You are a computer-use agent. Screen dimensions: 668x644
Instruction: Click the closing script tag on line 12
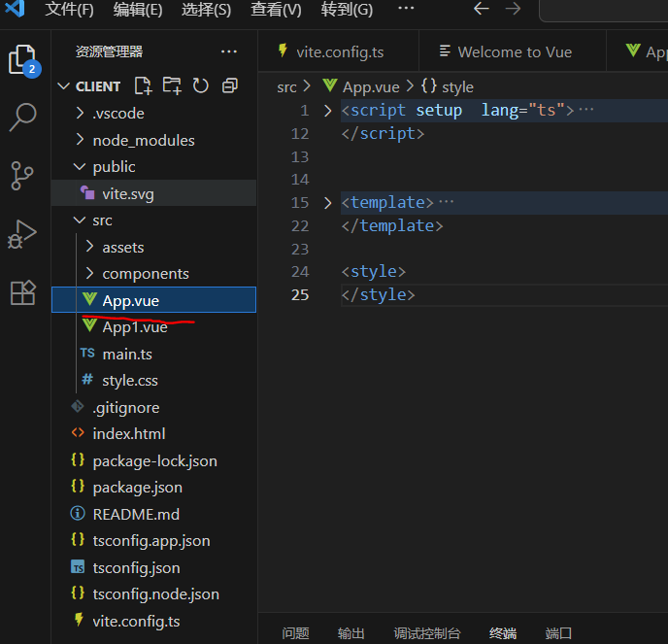click(x=383, y=134)
